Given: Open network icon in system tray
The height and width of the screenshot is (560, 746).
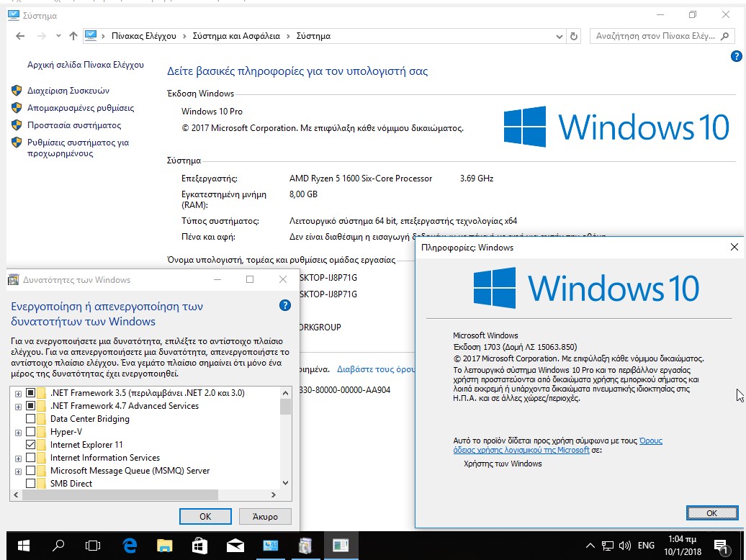Looking at the screenshot, I should point(608,546).
